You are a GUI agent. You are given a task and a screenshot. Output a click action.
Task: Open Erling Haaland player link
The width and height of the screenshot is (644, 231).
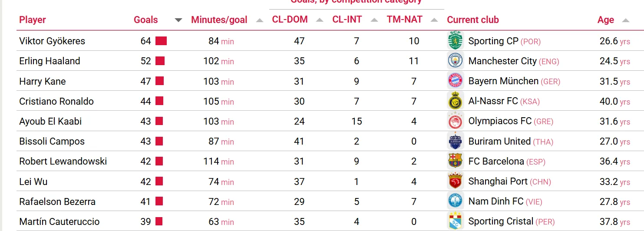pyautogui.click(x=50, y=61)
